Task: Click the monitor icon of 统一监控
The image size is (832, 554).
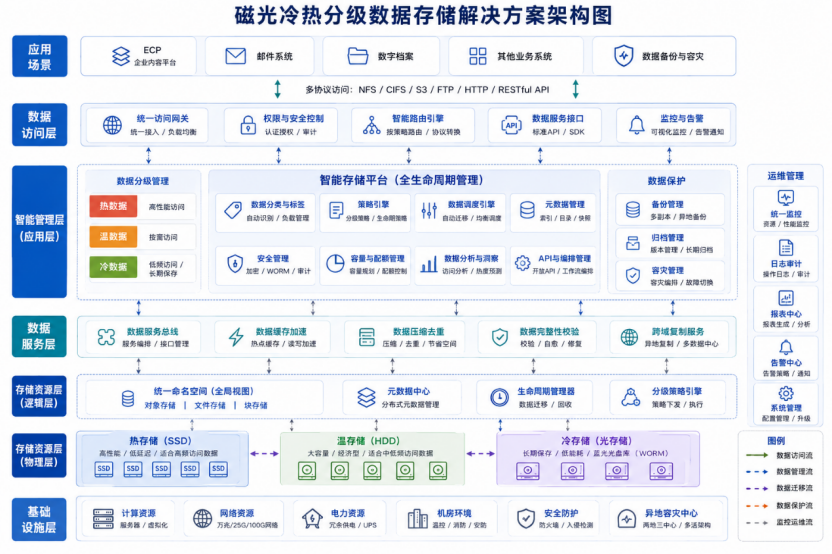Action: 786,198
